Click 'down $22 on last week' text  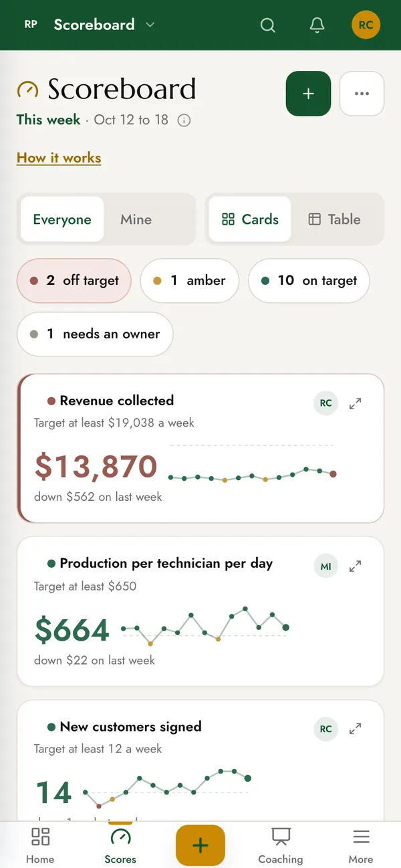point(94,660)
